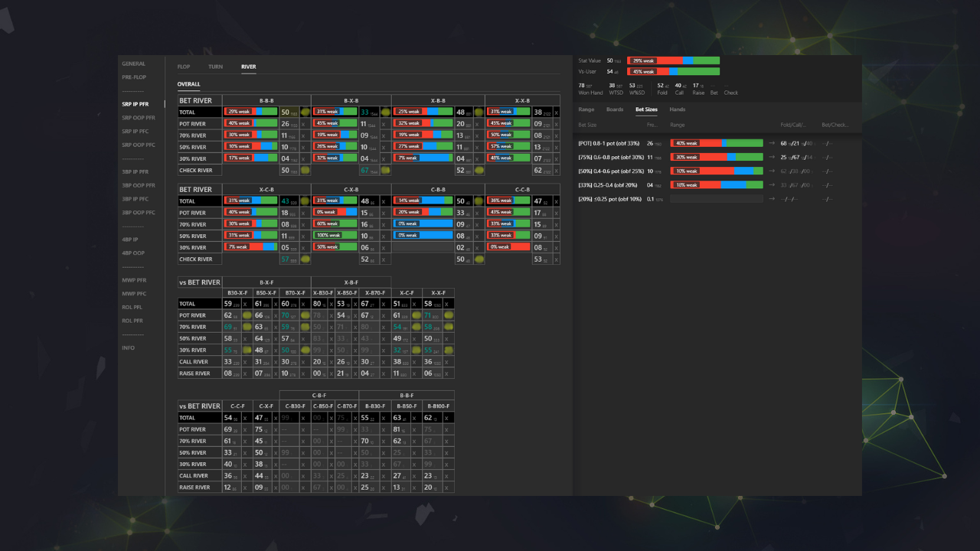Image resolution: width=980 pixels, height=551 pixels.
Task: Open the Boards tab in the details panel
Action: point(615,109)
